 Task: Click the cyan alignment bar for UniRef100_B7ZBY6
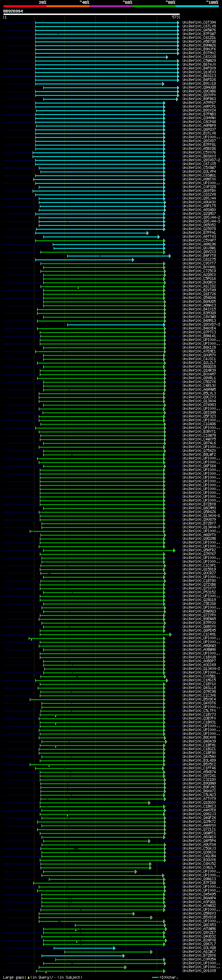click(x=83, y=956)
